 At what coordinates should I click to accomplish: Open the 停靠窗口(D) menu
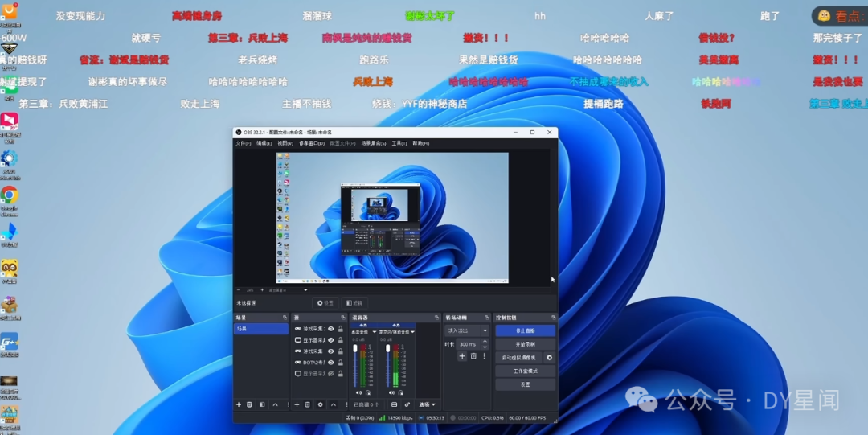coord(312,143)
